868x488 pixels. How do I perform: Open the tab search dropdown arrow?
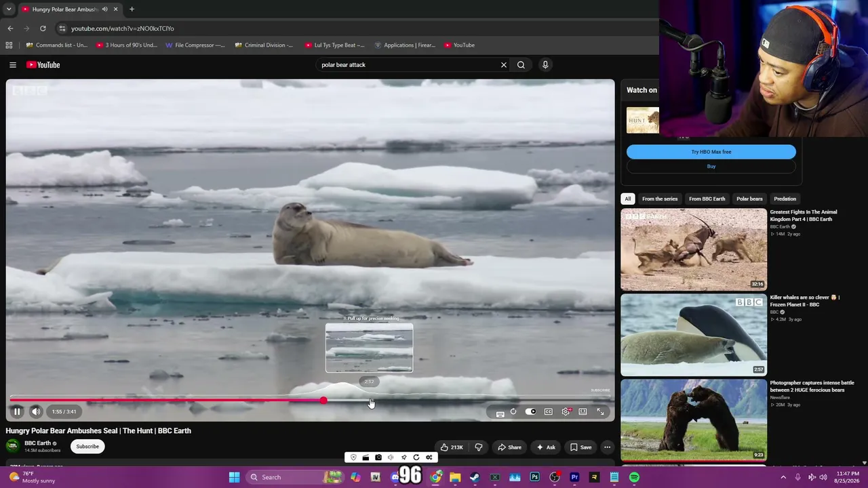pos(9,9)
